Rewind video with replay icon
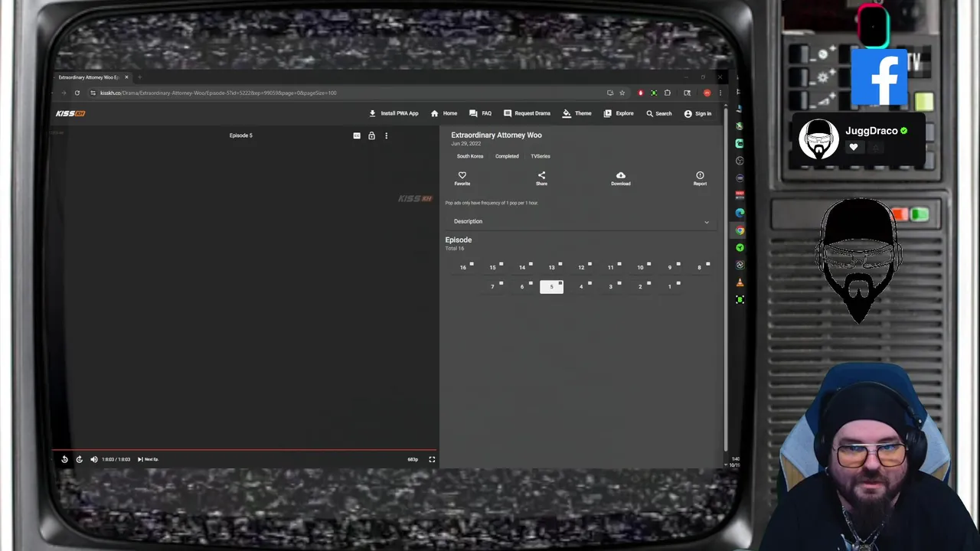The image size is (980, 551). [x=64, y=459]
